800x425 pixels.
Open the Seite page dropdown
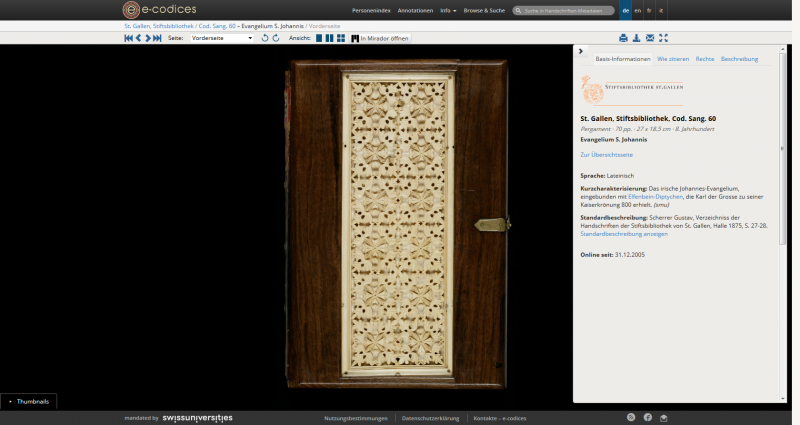222,38
